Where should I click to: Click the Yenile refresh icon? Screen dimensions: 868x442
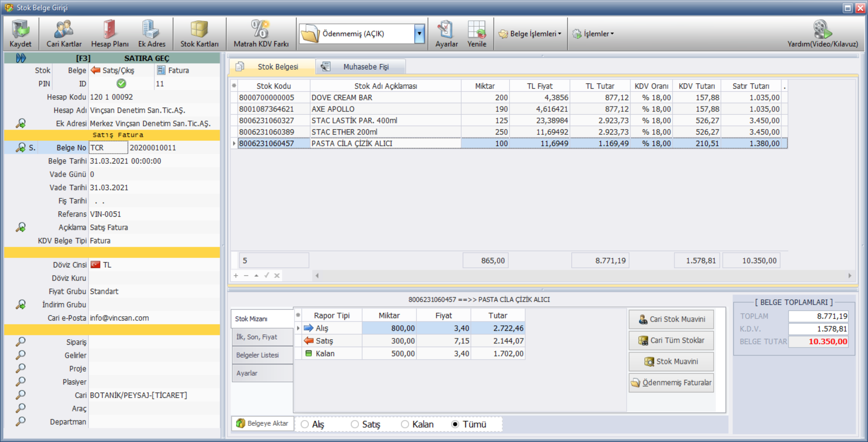coord(477,29)
